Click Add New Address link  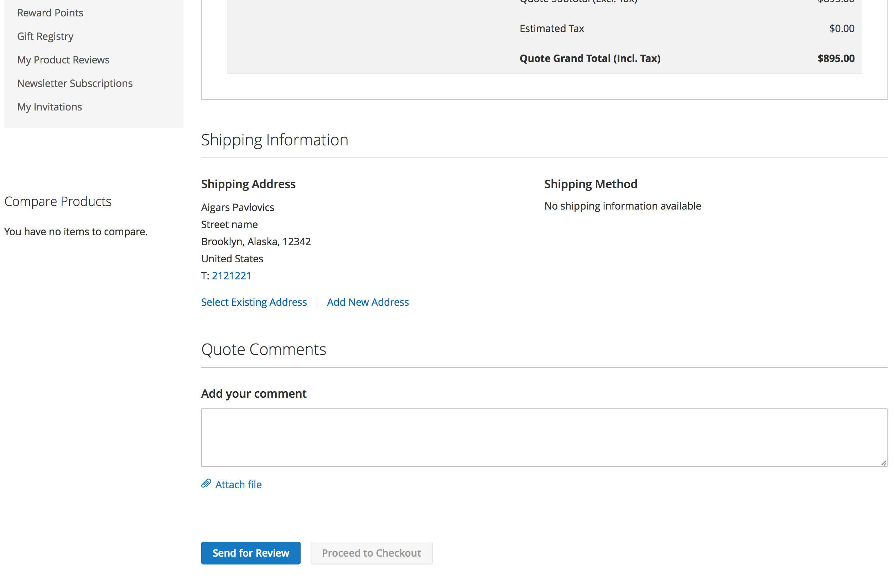[368, 302]
